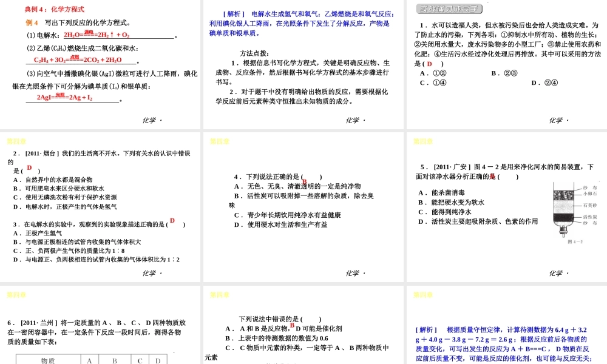
Task: Click the 图4-2 caption under the diagram
Action: coord(575,242)
